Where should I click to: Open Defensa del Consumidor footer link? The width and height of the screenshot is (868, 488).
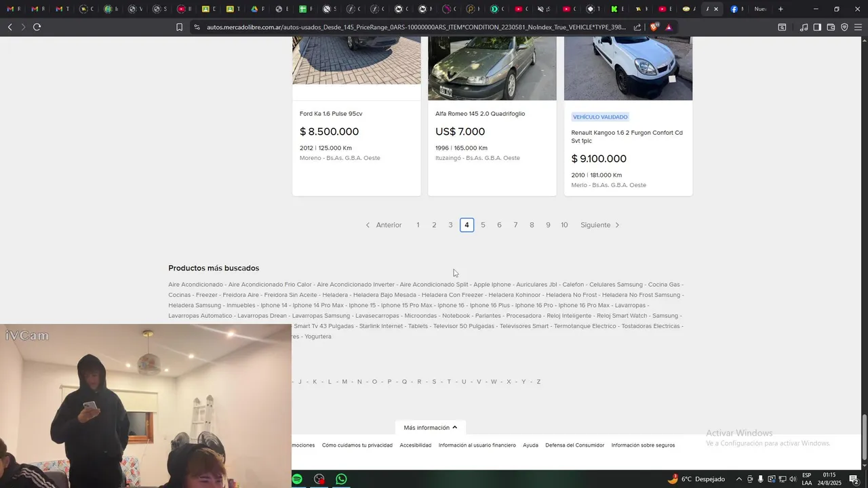tap(575, 445)
